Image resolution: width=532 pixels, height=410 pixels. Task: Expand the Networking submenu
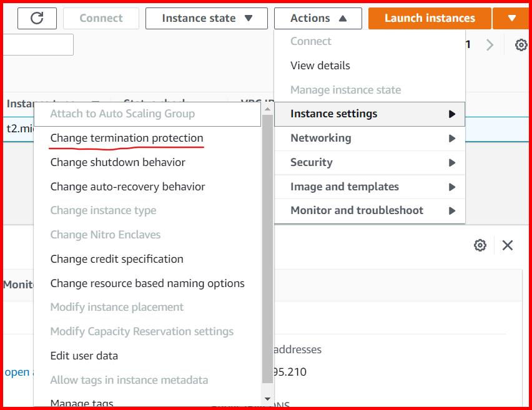(x=320, y=138)
